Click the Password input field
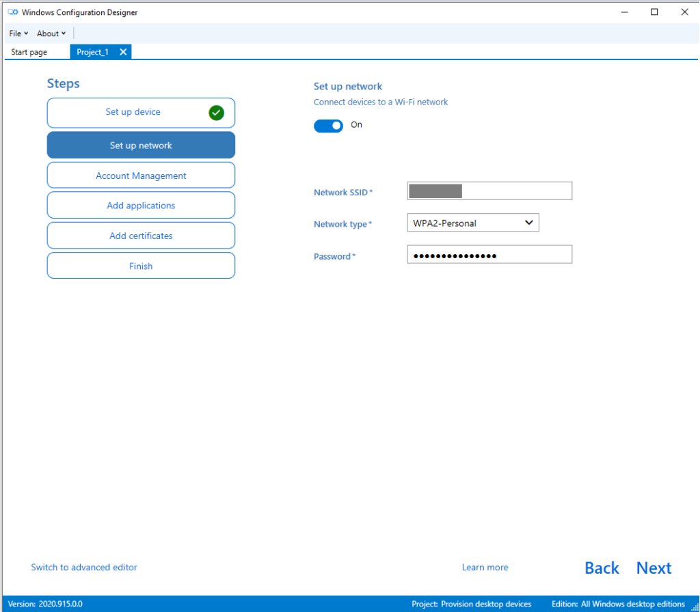Screen dimensions: 700x612 click(x=489, y=255)
